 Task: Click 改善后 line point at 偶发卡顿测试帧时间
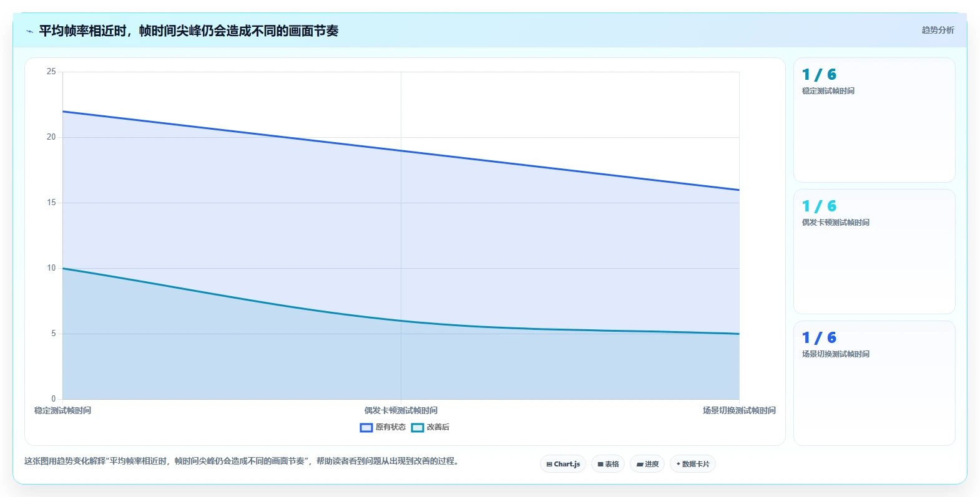point(401,321)
